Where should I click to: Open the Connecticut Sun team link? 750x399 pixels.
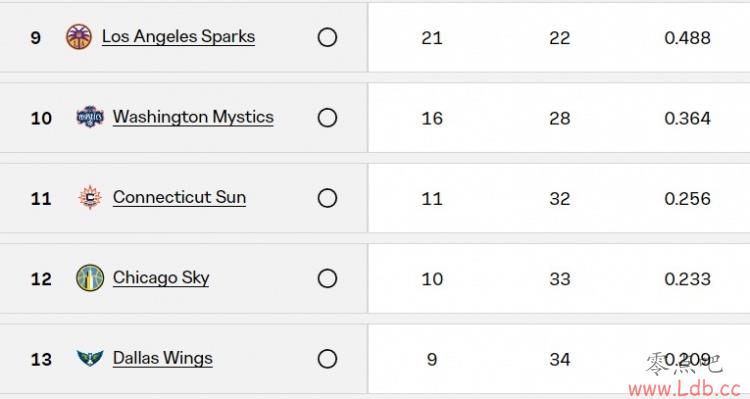tap(179, 198)
